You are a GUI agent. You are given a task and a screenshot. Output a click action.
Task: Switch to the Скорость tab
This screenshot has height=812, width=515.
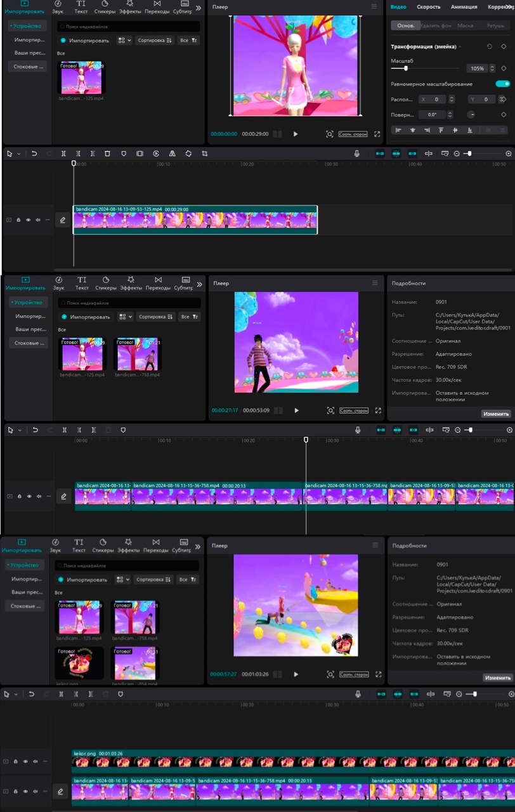point(428,7)
